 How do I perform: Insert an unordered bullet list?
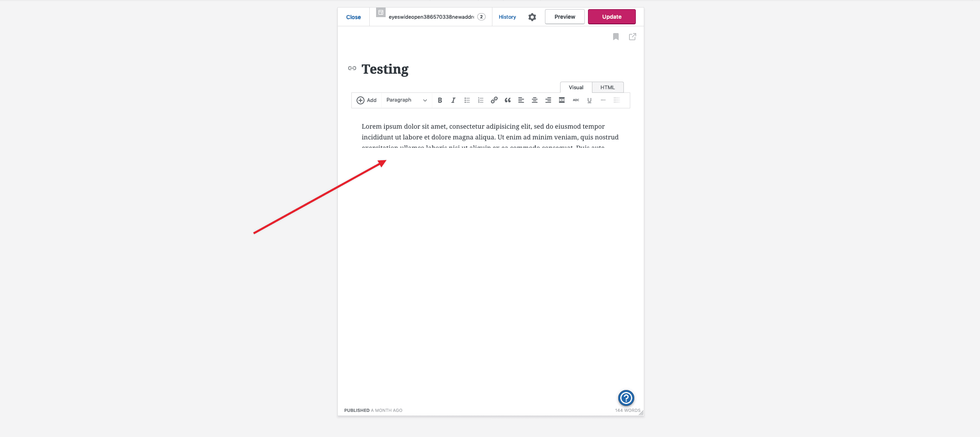(x=466, y=100)
